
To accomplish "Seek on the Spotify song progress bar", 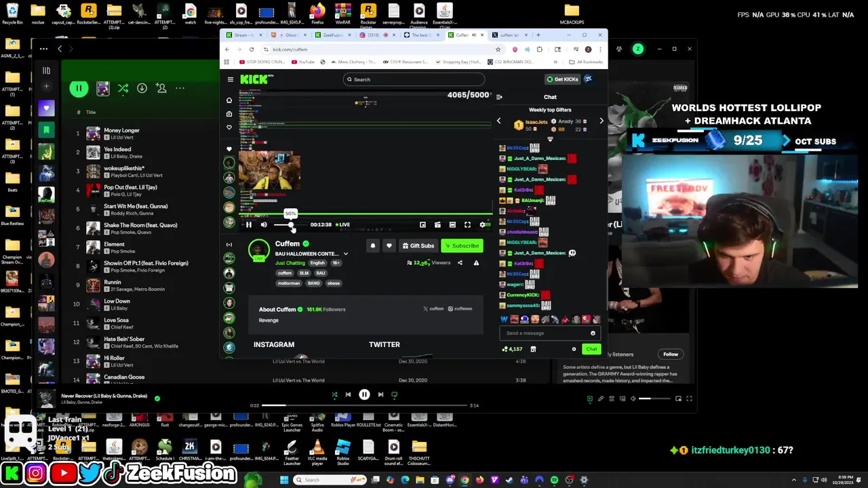I will (364, 405).
